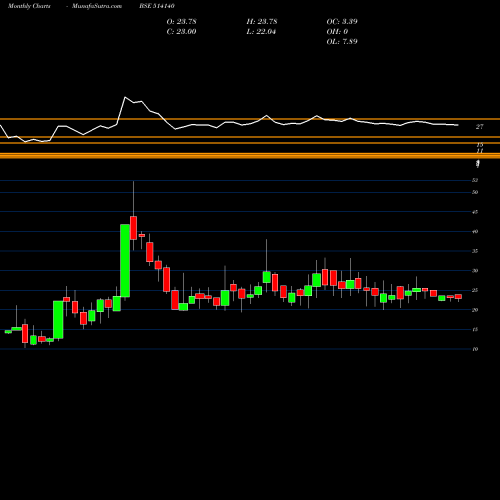Click the last red candlestick on the right
500x500 pixels.
point(458,296)
